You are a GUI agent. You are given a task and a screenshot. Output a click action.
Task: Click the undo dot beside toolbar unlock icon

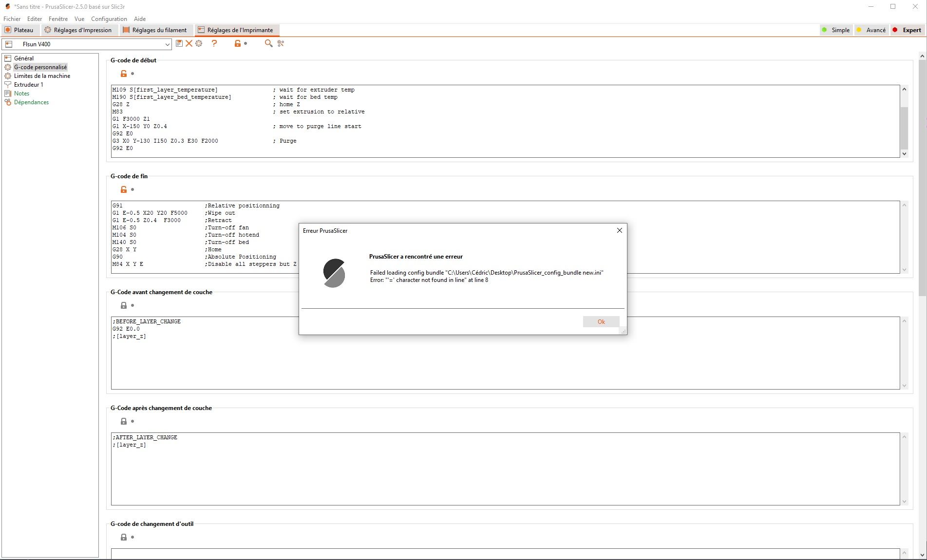[246, 43]
